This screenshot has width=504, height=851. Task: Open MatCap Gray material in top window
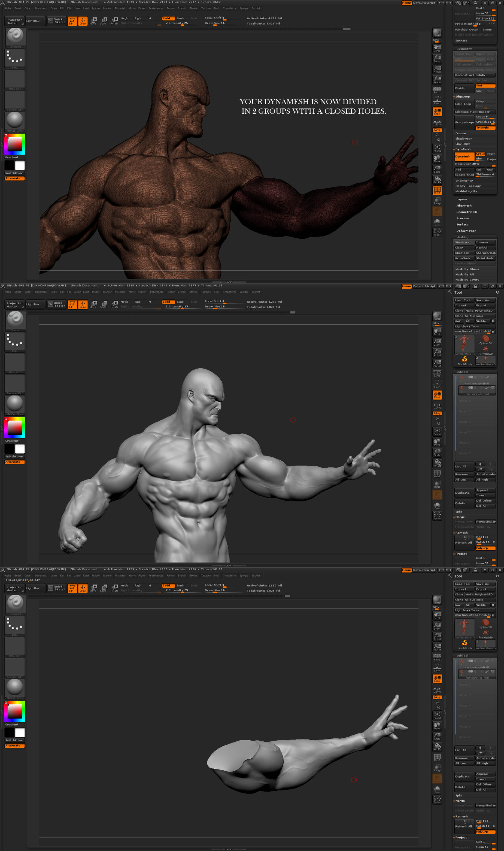coord(15,122)
